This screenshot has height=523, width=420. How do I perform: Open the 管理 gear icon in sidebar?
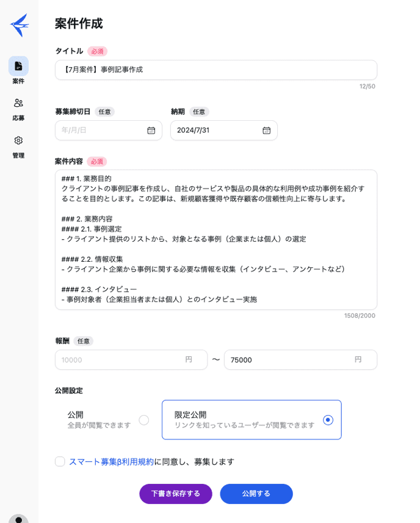click(18, 140)
